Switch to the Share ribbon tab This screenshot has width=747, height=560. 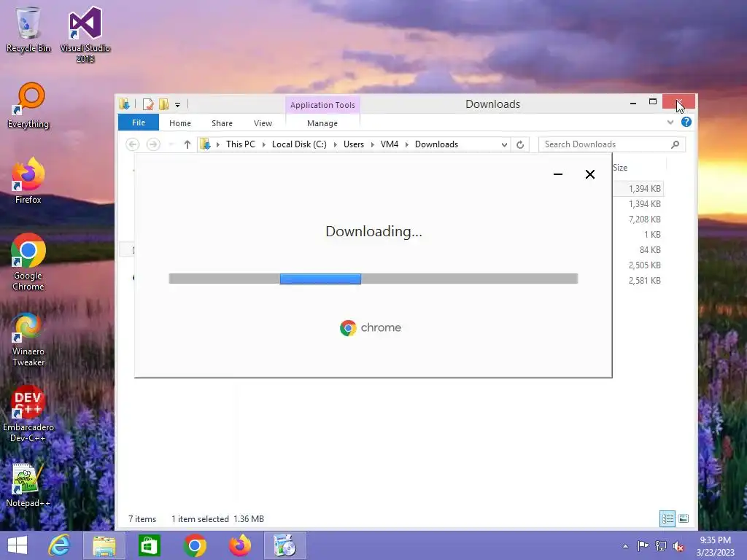tap(222, 122)
